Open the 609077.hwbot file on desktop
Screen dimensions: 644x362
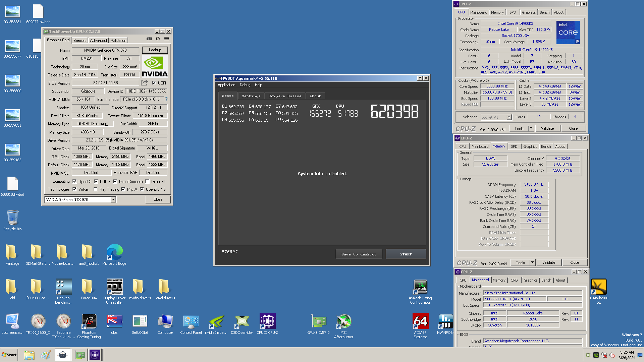coord(38,13)
